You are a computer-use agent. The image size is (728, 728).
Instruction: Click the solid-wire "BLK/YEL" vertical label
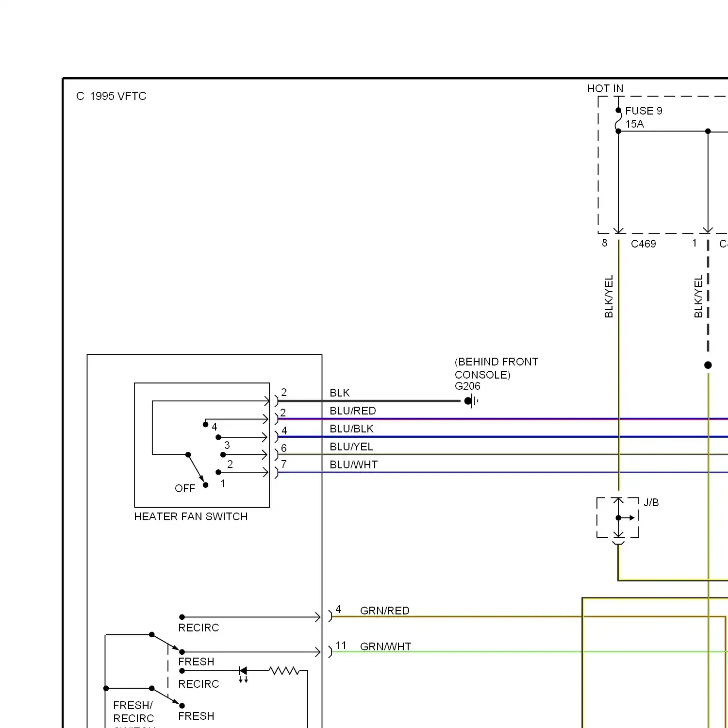click(609, 297)
